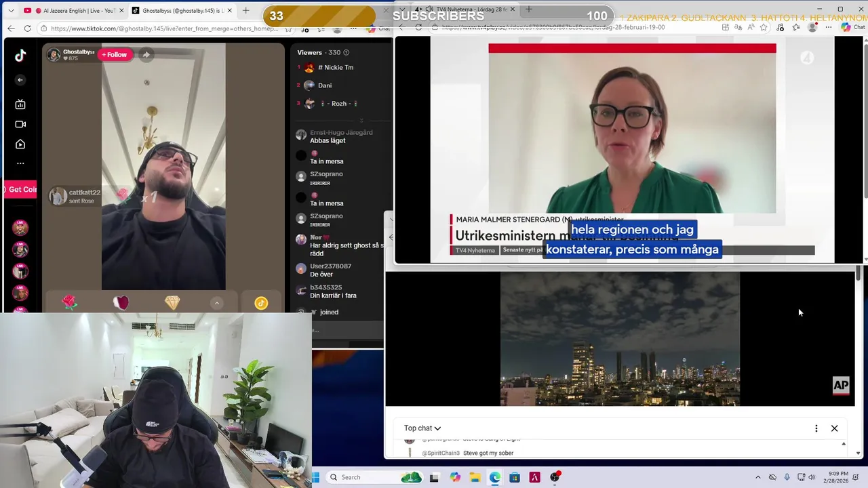
Task: Open TV4 browser three-dots settings menu
Action: click(x=829, y=27)
